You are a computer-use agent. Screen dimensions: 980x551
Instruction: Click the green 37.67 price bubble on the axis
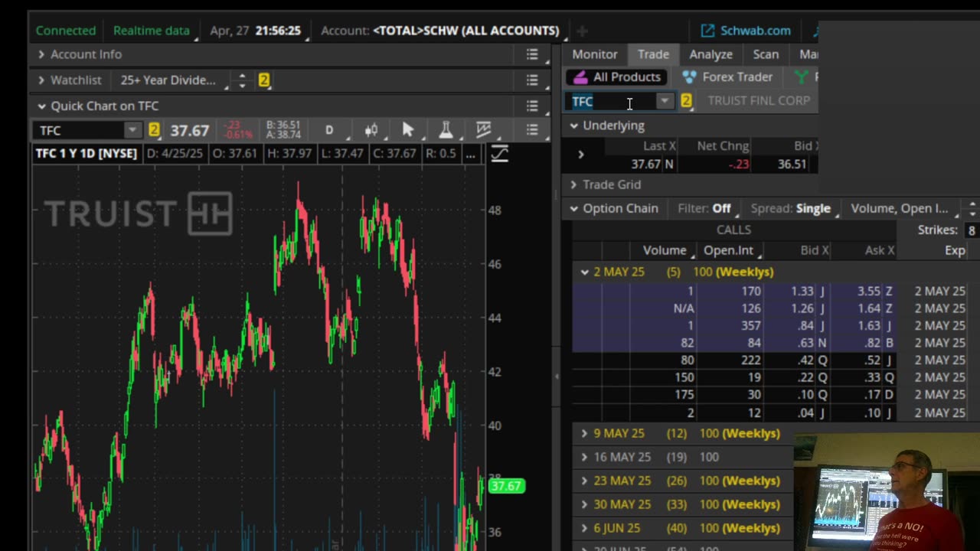(506, 486)
